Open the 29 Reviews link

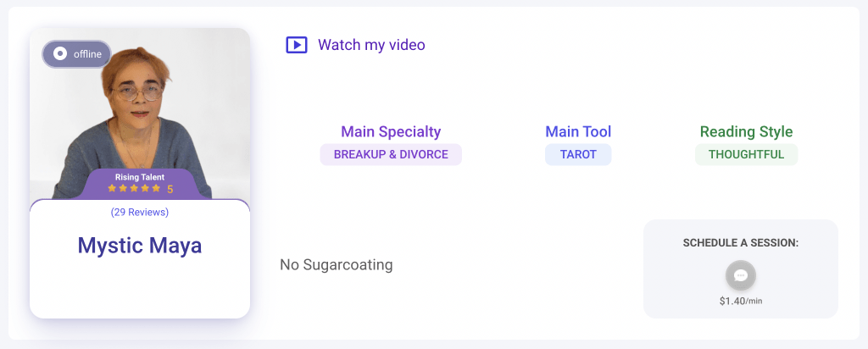click(140, 213)
